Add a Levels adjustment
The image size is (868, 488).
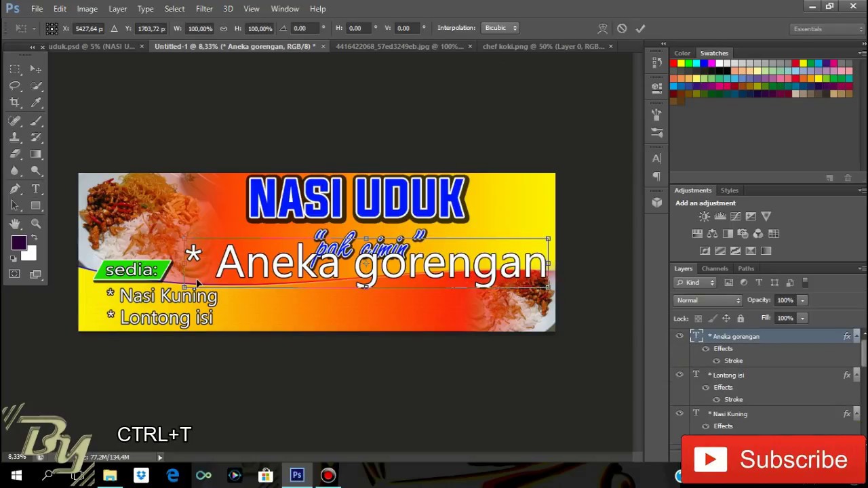tap(720, 216)
